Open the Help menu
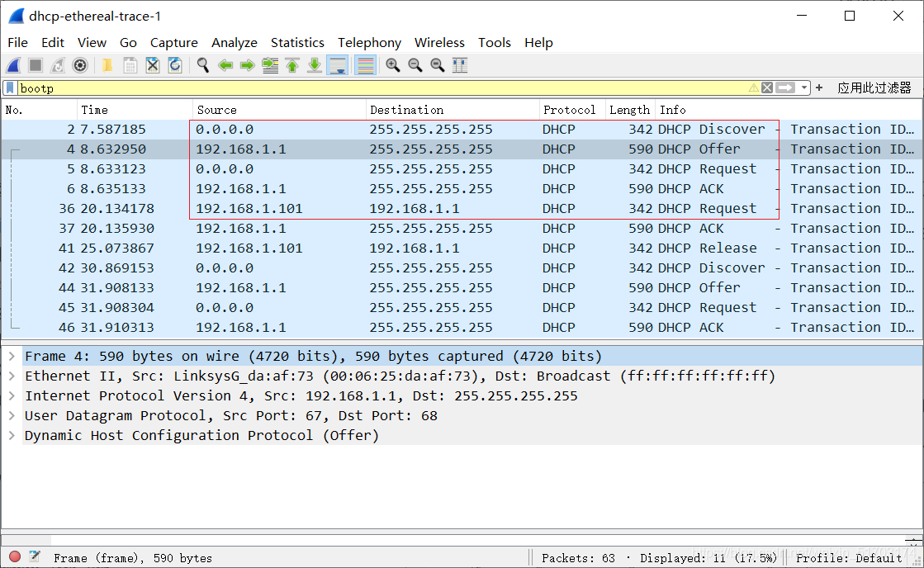924x568 pixels. click(x=538, y=42)
